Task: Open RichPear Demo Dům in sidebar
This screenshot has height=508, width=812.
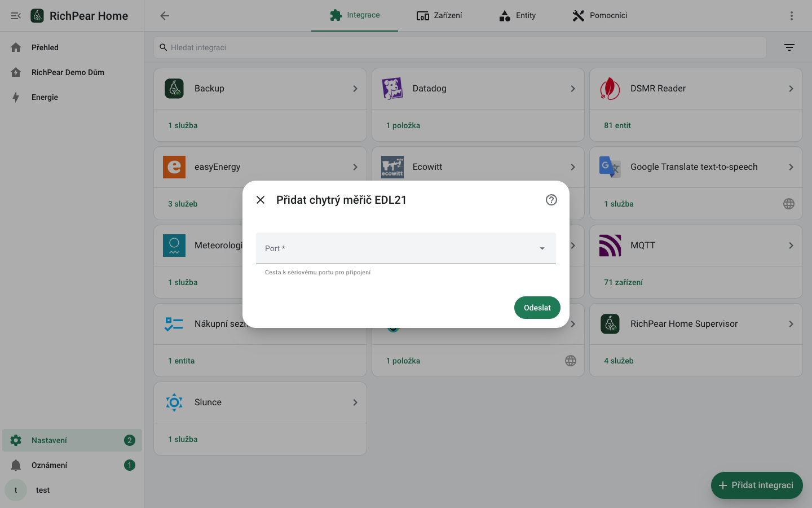Action: click(x=72, y=72)
